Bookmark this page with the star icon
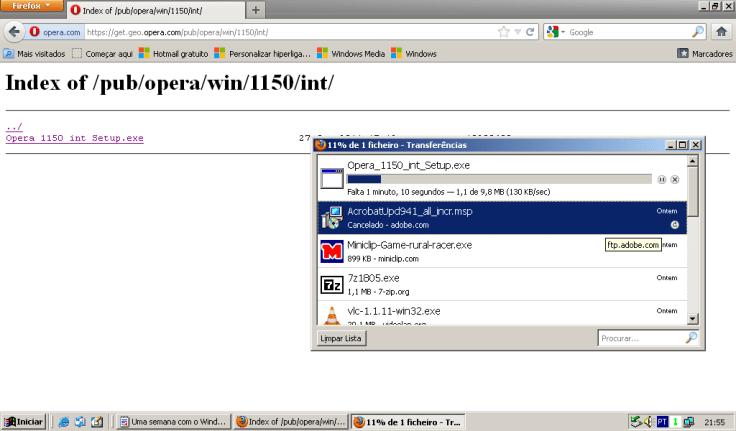Screen dimensions: 736x431 point(505,32)
